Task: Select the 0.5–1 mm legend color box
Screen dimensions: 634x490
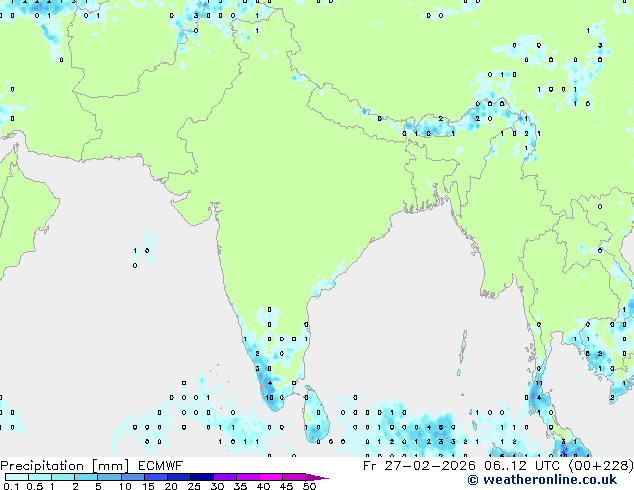Action: point(40,477)
